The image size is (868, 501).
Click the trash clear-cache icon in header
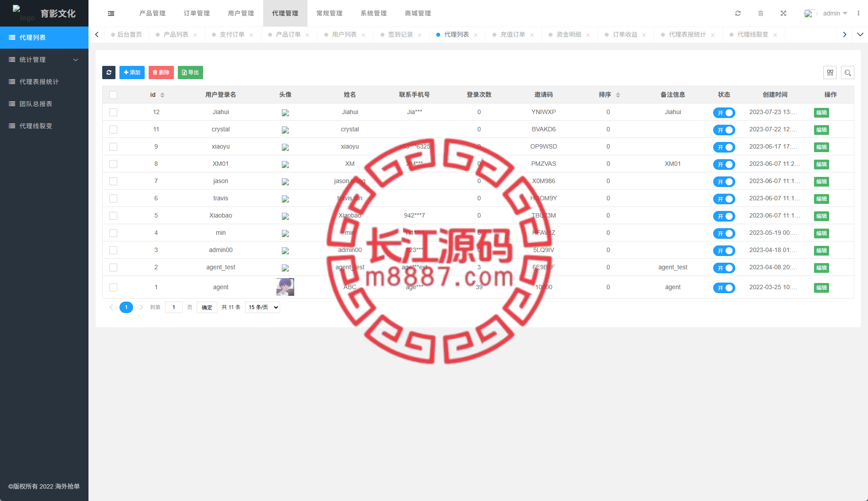[760, 13]
